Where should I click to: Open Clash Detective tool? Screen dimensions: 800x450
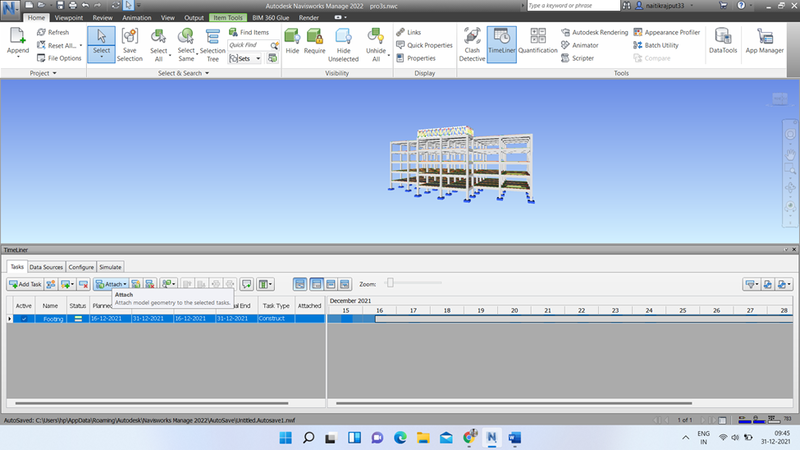[472, 45]
